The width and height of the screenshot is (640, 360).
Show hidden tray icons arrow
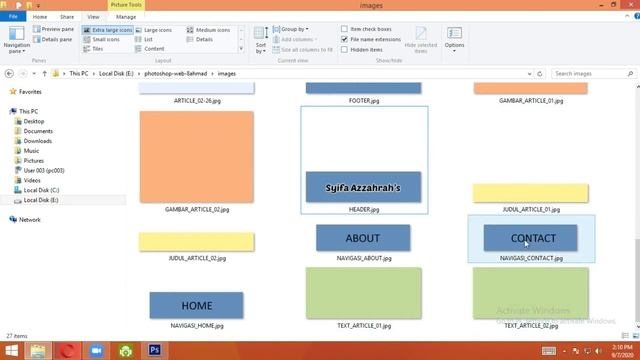point(564,351)
